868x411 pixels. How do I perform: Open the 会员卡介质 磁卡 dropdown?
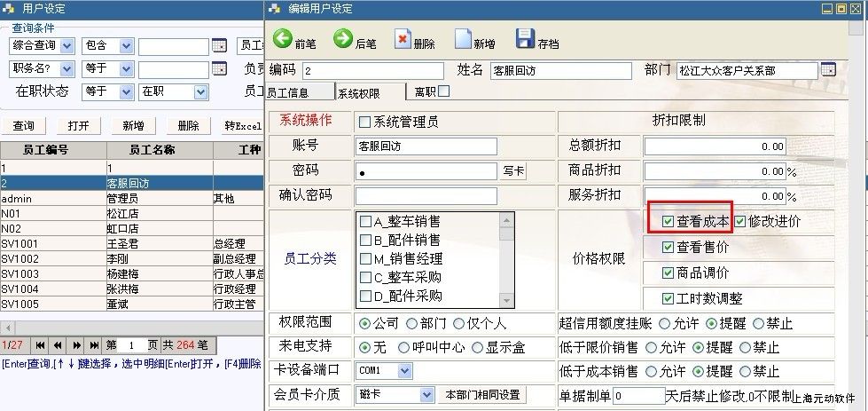tap(426, 394)
